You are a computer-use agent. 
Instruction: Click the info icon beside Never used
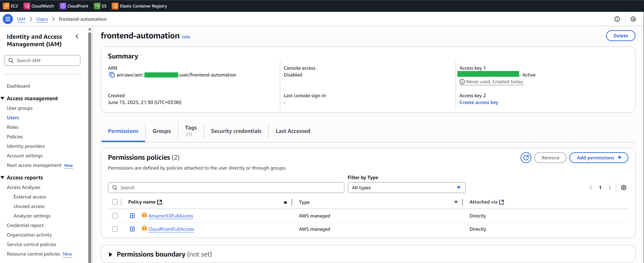[462, 82]
